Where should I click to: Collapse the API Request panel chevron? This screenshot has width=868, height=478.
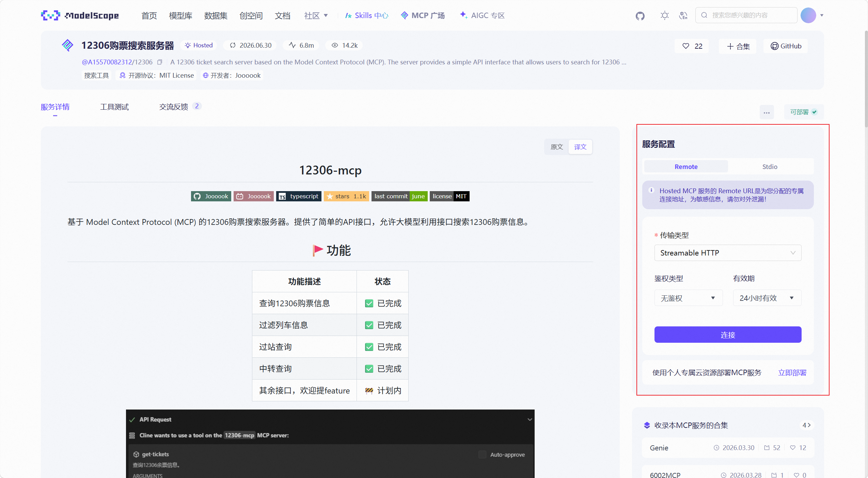coord(530,419)
